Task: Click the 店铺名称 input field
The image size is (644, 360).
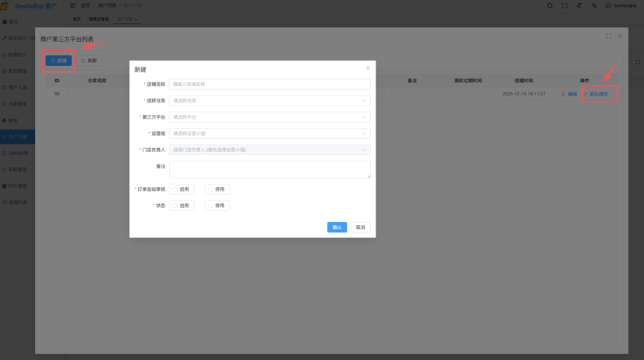Action: (269, 84)
